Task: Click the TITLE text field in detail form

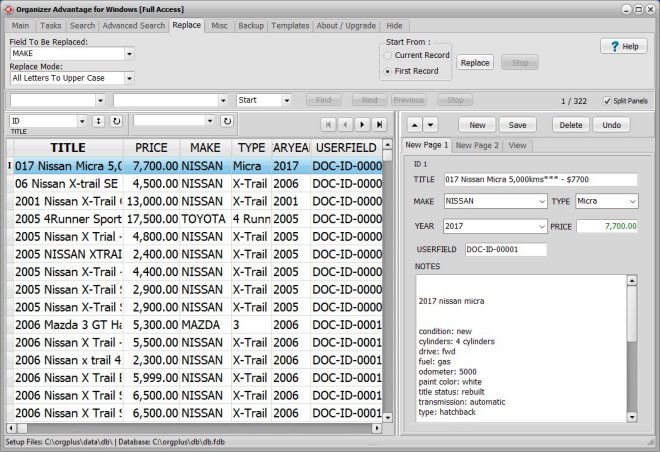Action: (x=540, y=180)
